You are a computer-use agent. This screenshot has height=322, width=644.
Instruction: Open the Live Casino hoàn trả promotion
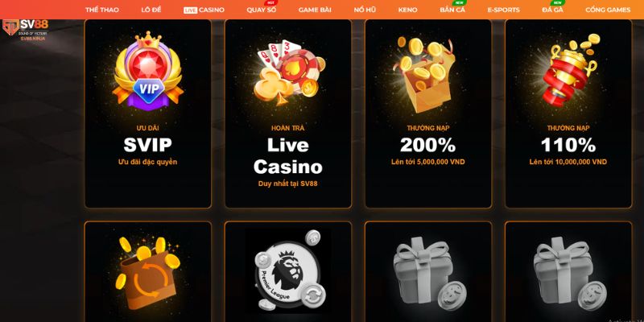point(288,114)
